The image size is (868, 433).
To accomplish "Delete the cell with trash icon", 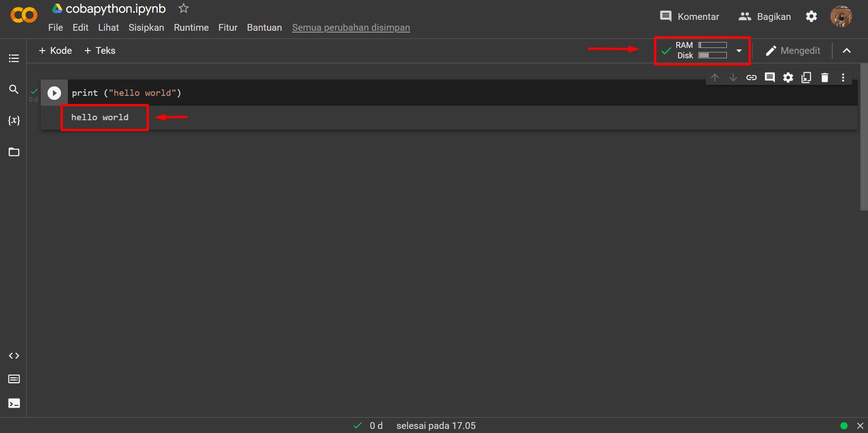I will [x=825, y=78].
